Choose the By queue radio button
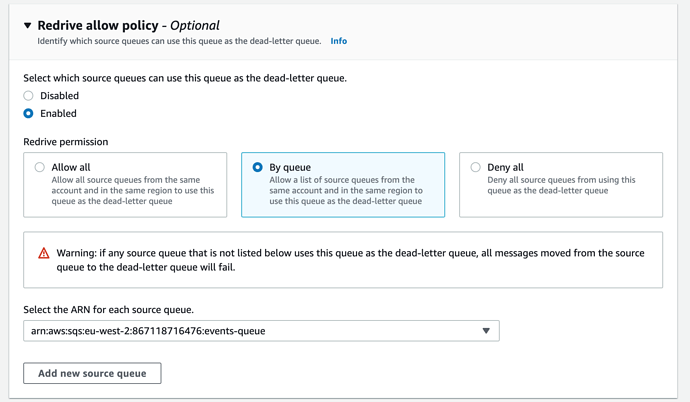Viewport: 690px width, 402px height. tap(257, 167)
